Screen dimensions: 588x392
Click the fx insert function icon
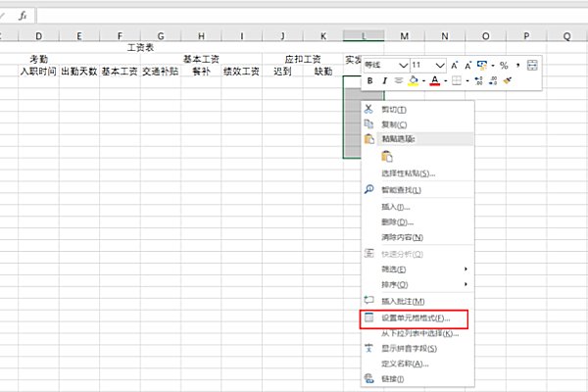23,16
